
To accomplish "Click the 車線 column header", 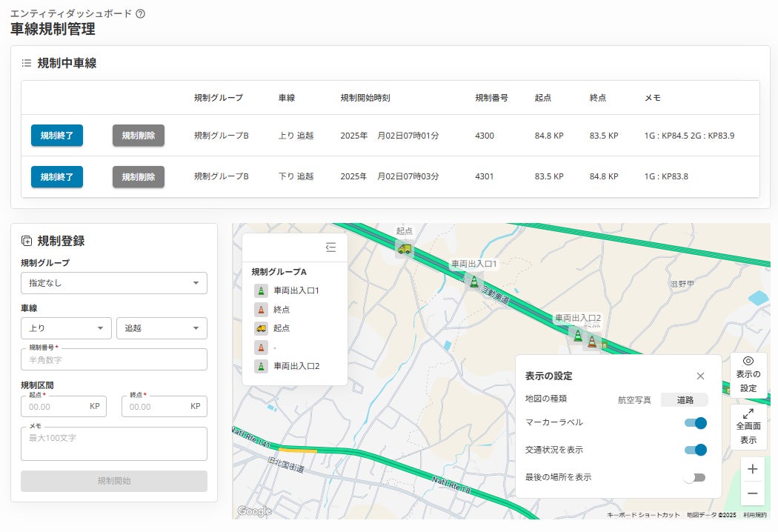I will pyautogui.click(x=286, y=98).
